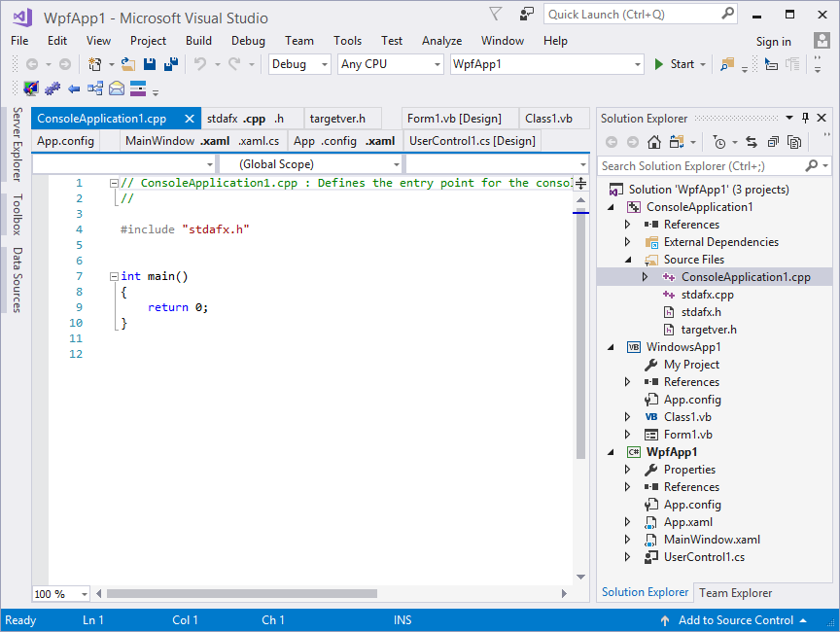This screenshot has width=840, height=632.
Task: Toggle auto-hide with the Solution Explorer pin
Action: [x=805, y=118]
